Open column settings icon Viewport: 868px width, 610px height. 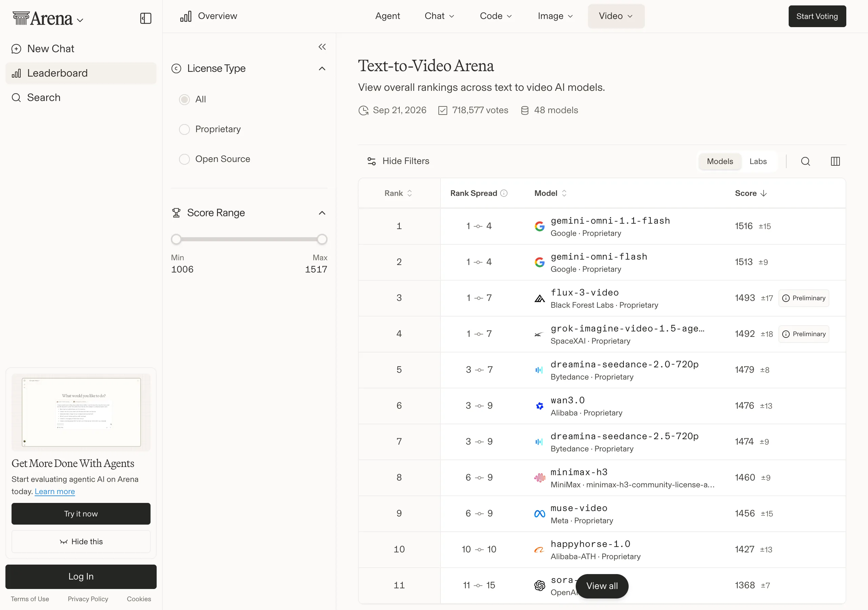(835, 161)
